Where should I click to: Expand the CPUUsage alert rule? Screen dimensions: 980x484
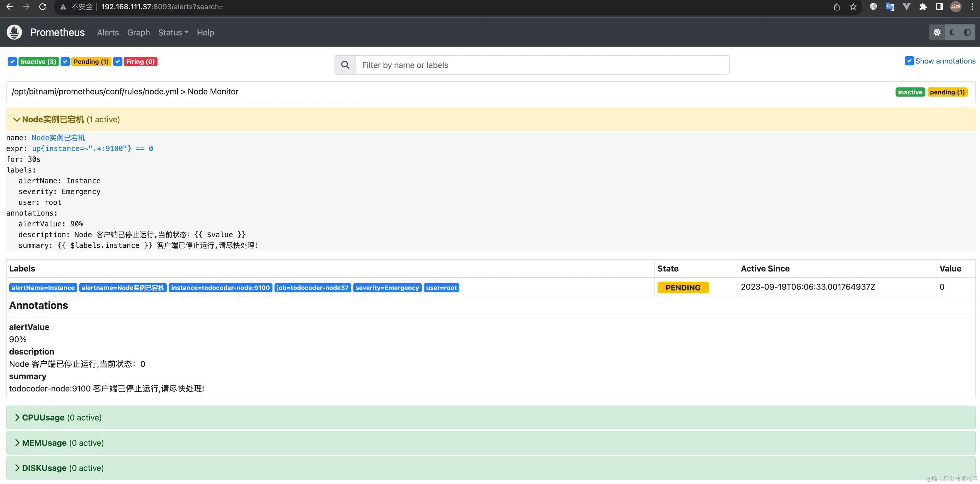click(x=491, y=417)
